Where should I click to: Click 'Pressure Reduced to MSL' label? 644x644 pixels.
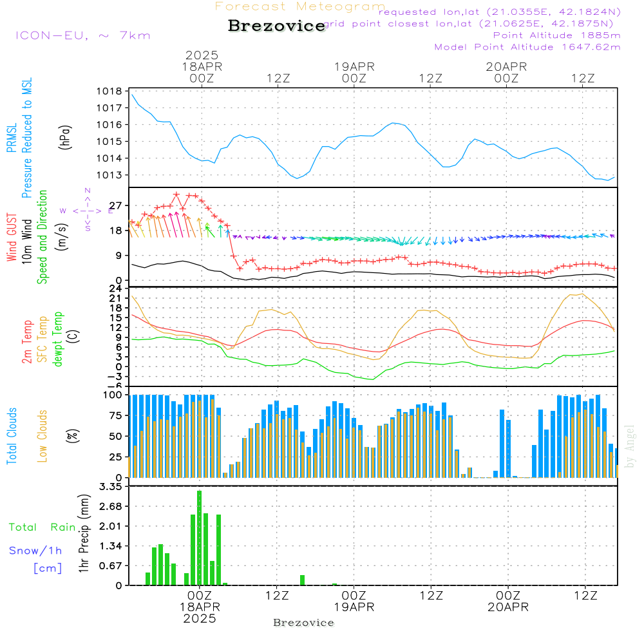tap(26, 138)
